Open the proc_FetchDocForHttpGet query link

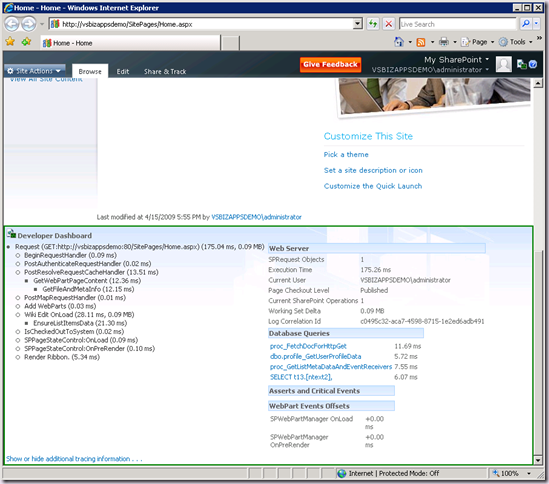[308, 346]
